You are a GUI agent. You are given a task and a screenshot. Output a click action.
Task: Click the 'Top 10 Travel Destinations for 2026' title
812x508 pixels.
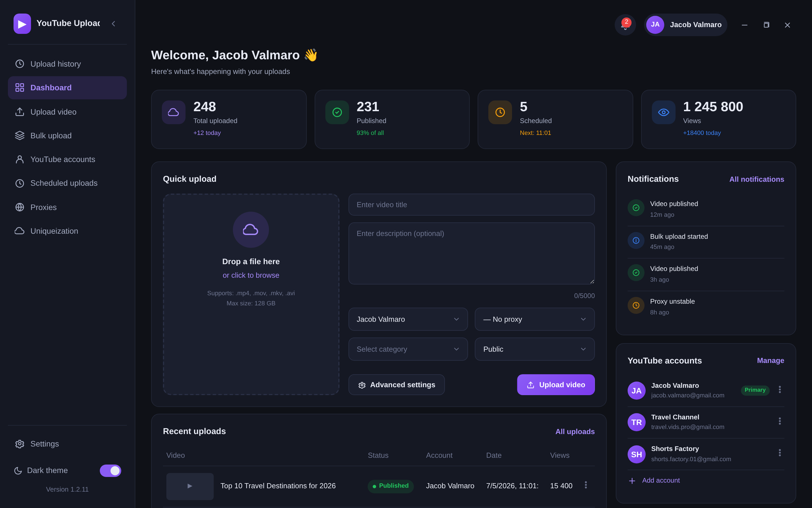(x=278, y=486)
